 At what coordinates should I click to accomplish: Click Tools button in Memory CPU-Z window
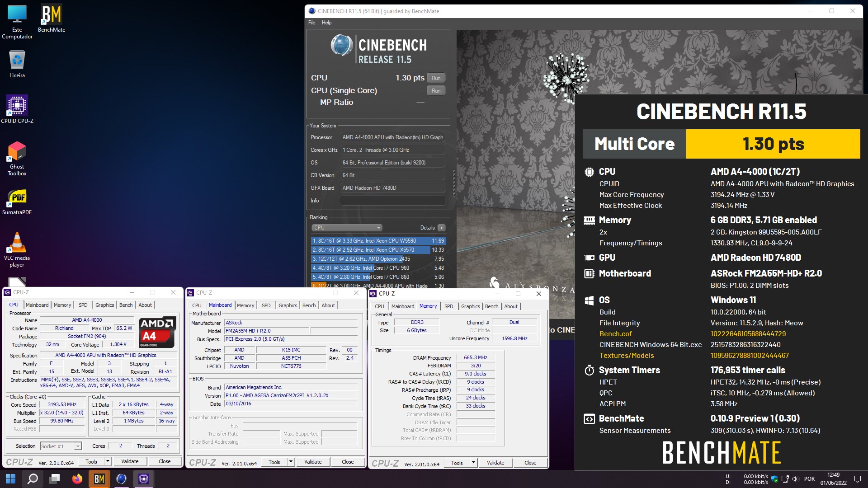pyautogui.click(x=457, y=463)
